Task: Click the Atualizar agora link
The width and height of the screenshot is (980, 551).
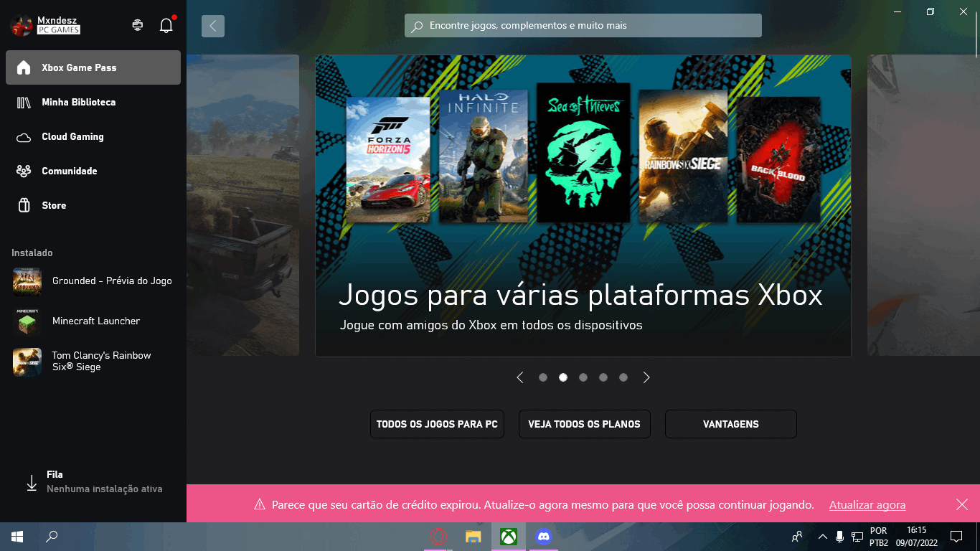Action: (867, 505)
